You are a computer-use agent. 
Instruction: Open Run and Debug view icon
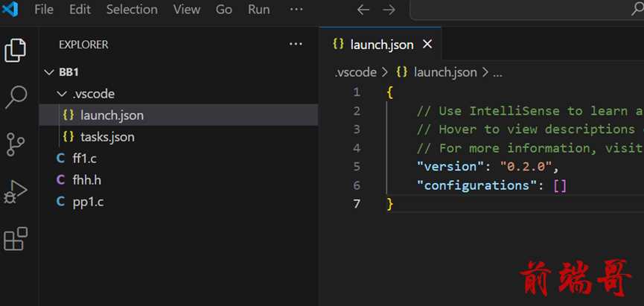15,192
